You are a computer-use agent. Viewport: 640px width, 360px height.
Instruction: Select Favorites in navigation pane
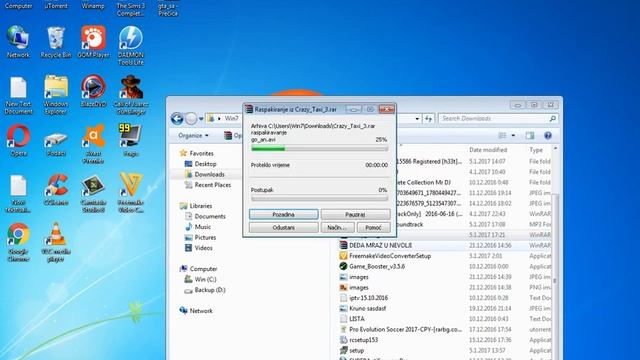[201, 153]
